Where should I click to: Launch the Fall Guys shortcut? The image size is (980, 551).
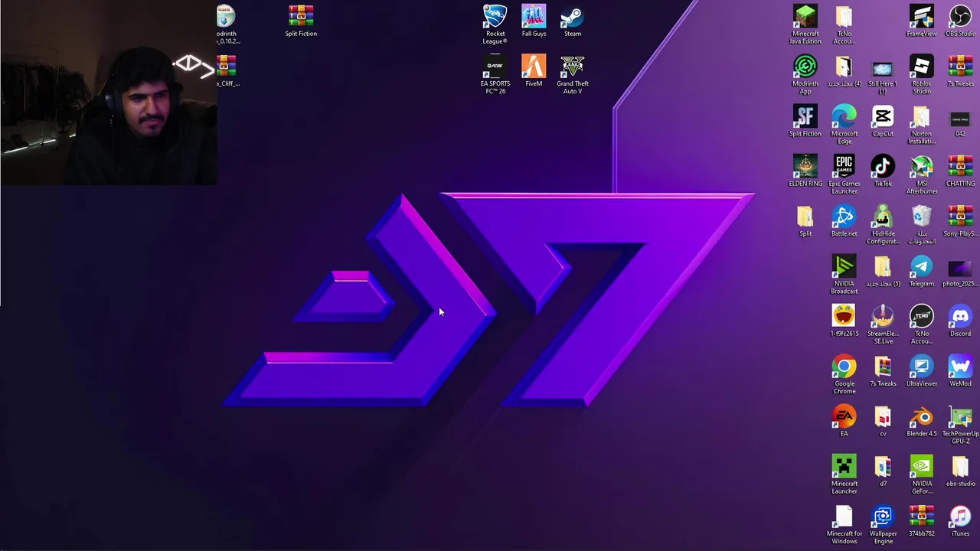(534, 21)
